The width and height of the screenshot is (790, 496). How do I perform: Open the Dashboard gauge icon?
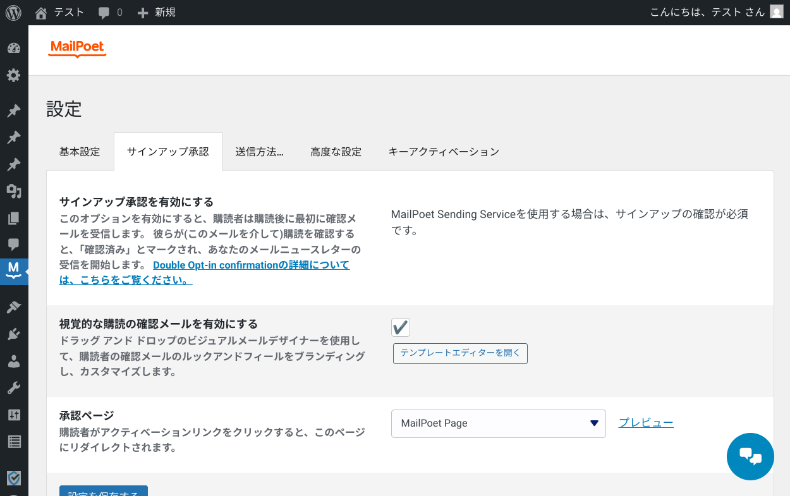point(14,48)
